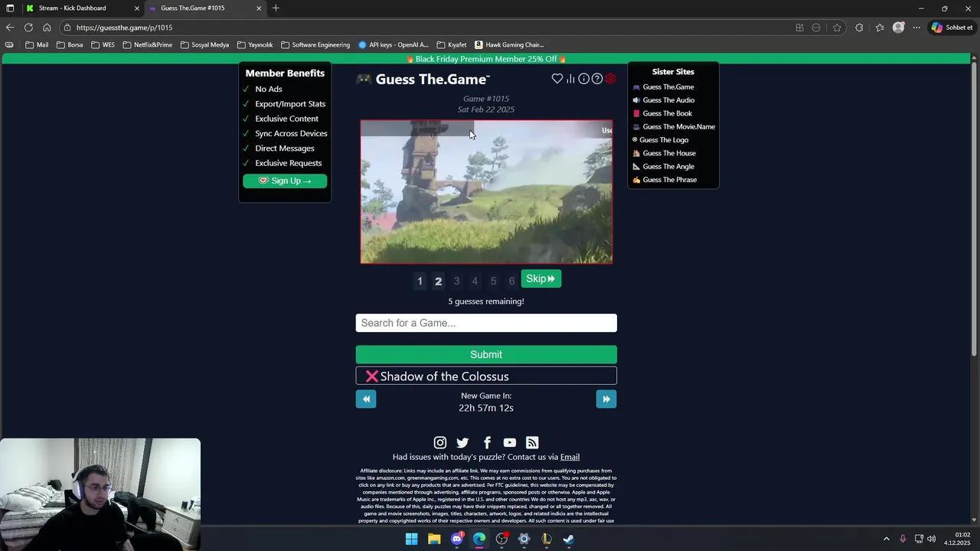Add page to favorites star
Viewport: 980px width, 551px height.
[837, 28]
